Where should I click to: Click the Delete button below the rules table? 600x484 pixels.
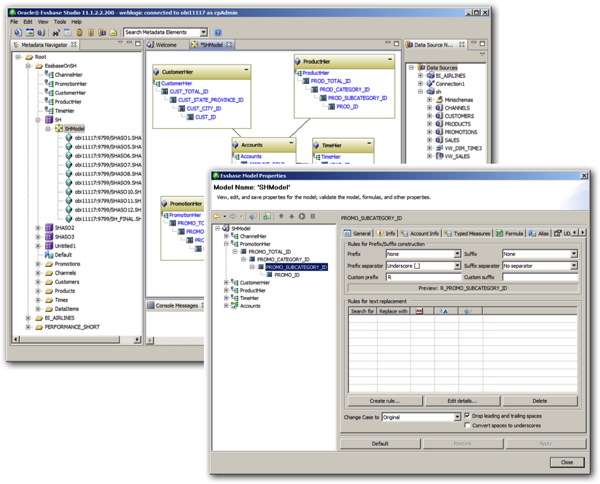540,401
